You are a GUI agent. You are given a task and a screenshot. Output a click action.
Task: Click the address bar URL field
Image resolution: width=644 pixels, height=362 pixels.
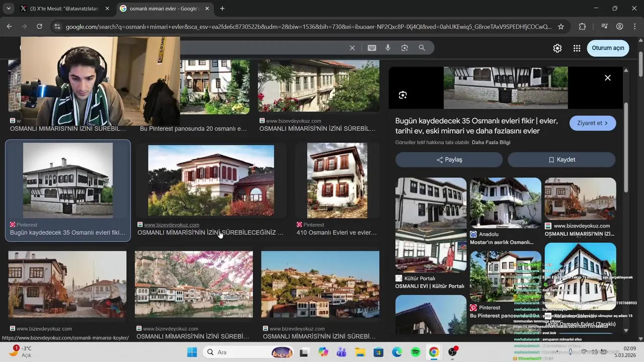point(308,27)
